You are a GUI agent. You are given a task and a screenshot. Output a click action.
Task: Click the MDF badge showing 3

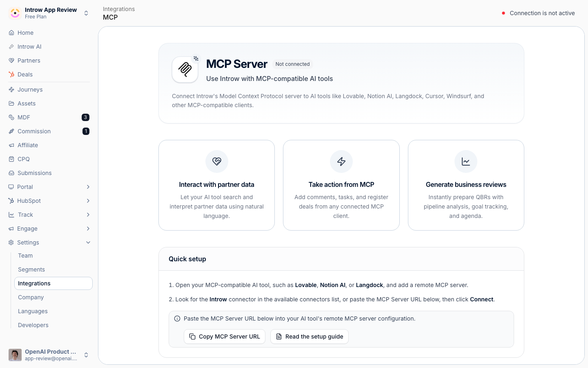(x=85, y=117)
